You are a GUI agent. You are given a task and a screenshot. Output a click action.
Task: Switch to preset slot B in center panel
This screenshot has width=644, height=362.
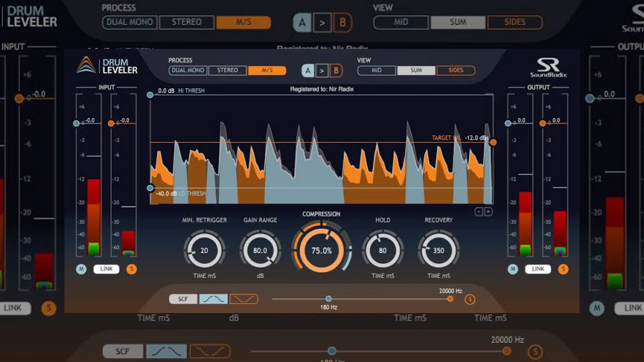[x=336, y=71]
